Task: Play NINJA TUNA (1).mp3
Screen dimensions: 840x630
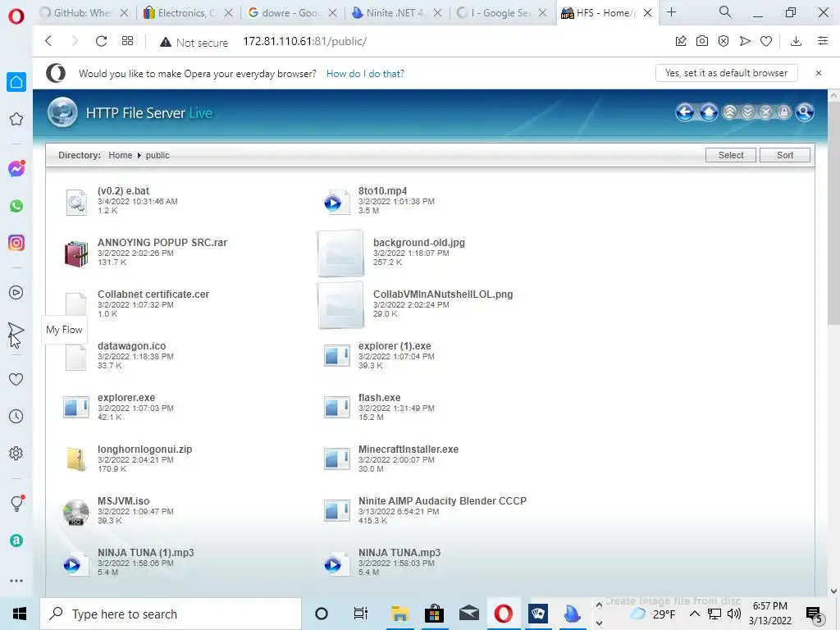Action: 146,553
